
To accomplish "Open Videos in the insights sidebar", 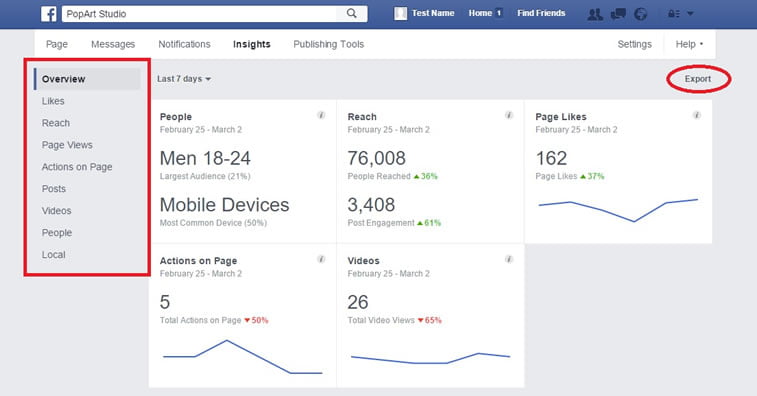I will pos(56,211).
